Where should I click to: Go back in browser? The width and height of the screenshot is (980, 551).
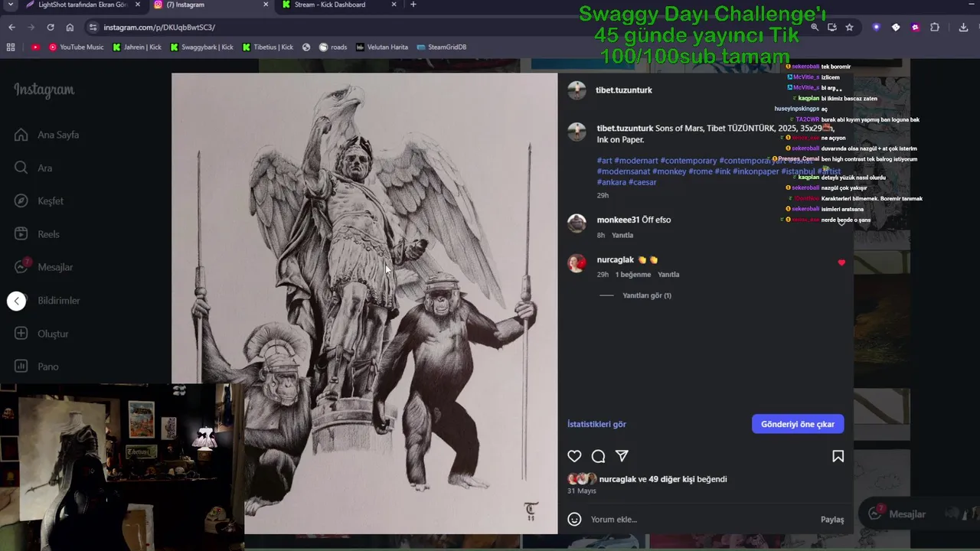tap(11, 28)
